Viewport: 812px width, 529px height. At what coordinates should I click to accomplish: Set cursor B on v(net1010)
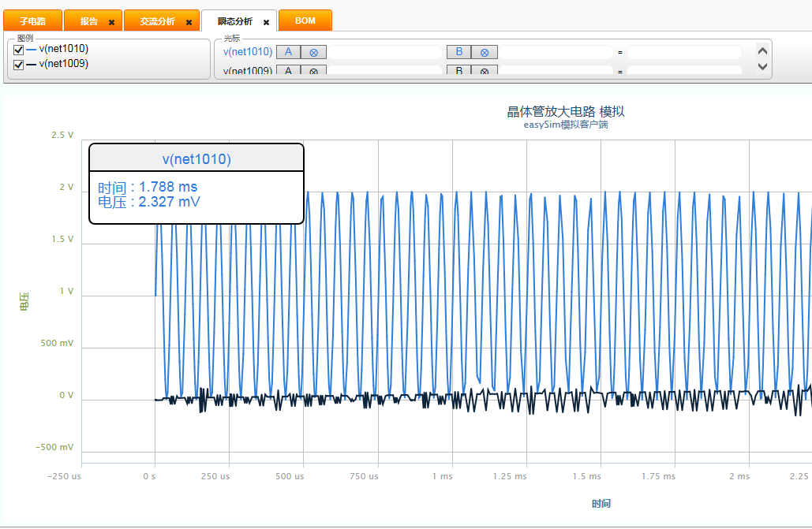458,52
